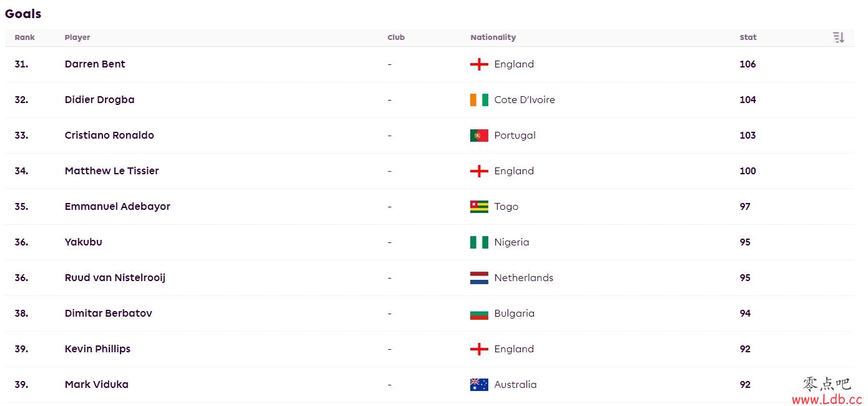Open Cristiano Ronaldo player profile
868x406 pixels.
(x=109, y=136)
